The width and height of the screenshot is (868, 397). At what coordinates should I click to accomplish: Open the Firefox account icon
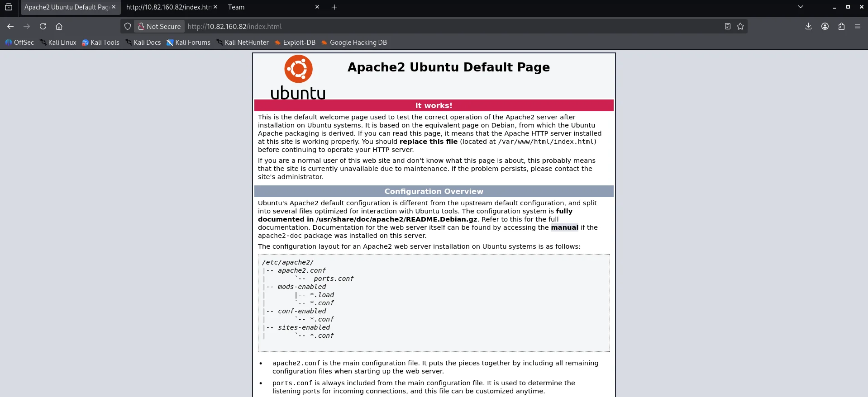[825, 26]
